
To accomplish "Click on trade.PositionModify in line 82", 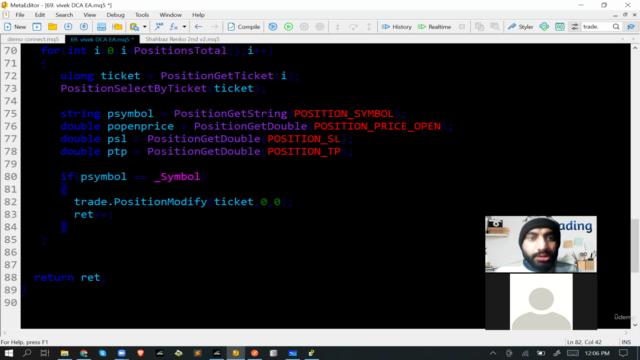I will [x=140, y=202].
